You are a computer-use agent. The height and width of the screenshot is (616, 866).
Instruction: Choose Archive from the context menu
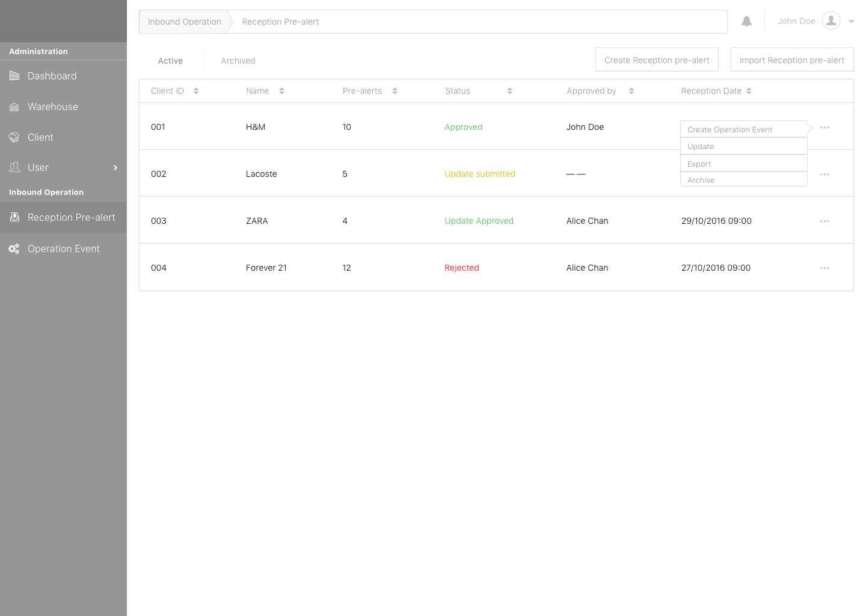[743, 180]
